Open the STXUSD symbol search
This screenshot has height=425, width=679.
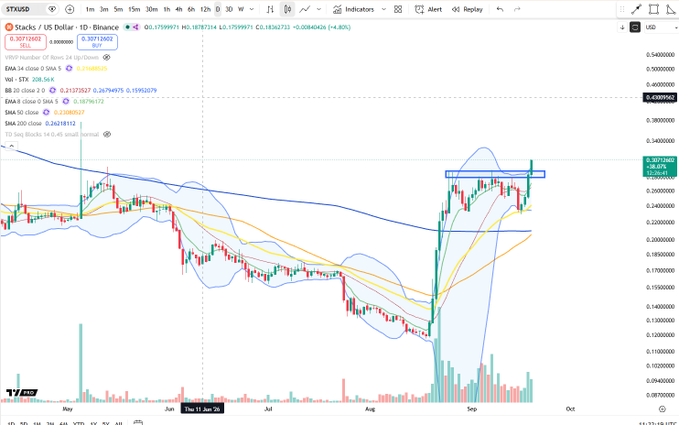coord(18,9)
